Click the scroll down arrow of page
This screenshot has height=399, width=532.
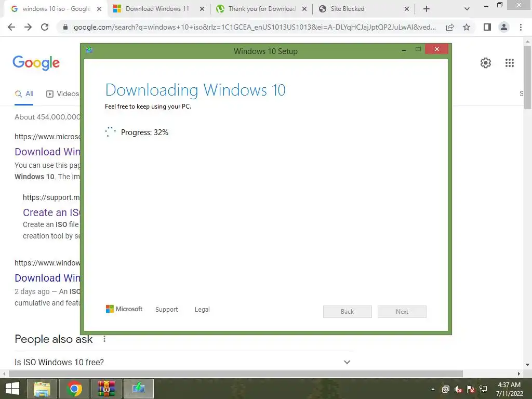528,365
